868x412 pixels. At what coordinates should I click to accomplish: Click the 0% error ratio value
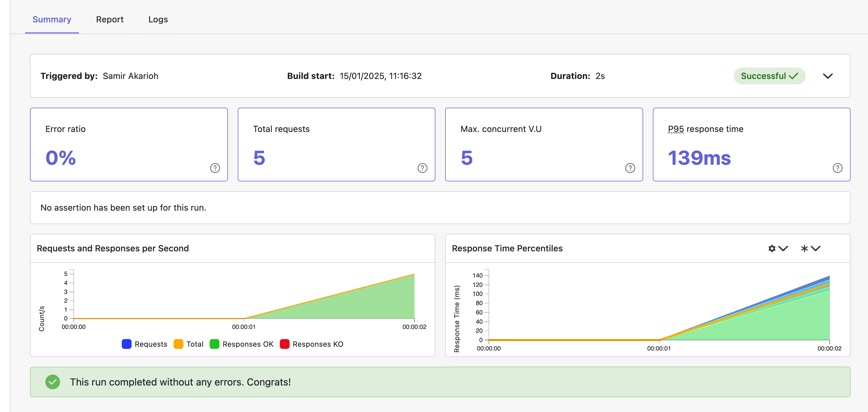[x=61, y=158]
